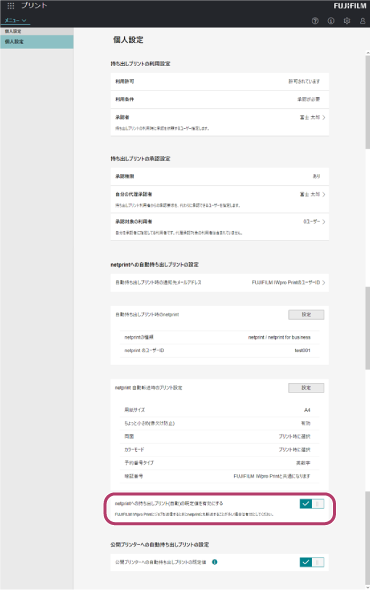The image size is (370, 590).
Task: Open the user account icon
Action: [x=362, y=21]
